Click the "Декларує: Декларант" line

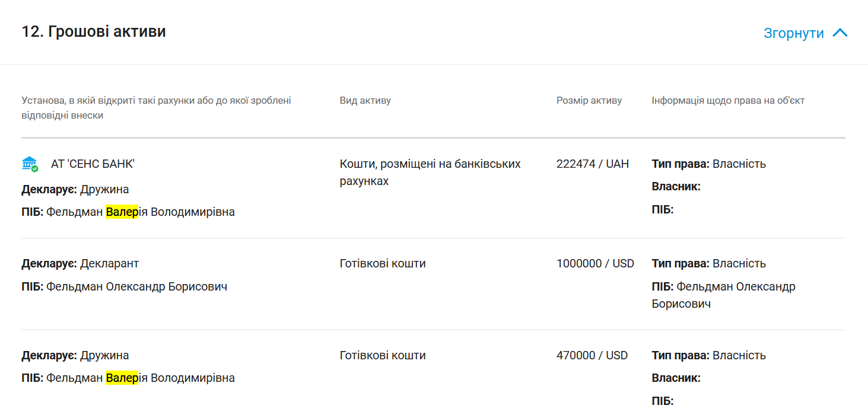pos(80,263)
